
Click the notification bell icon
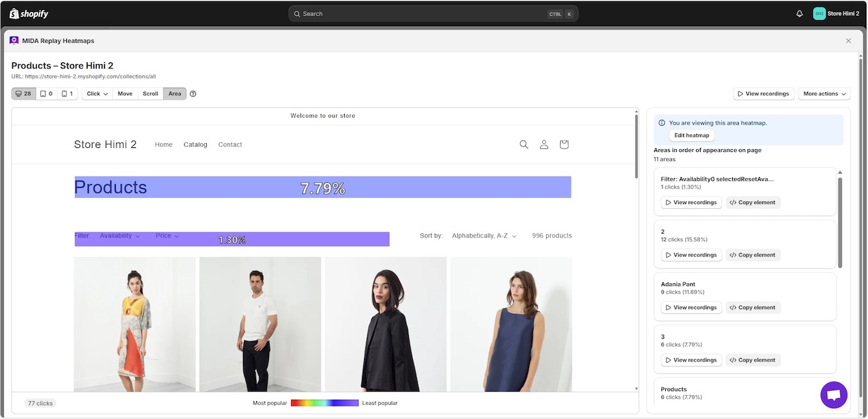pos(799,13)
